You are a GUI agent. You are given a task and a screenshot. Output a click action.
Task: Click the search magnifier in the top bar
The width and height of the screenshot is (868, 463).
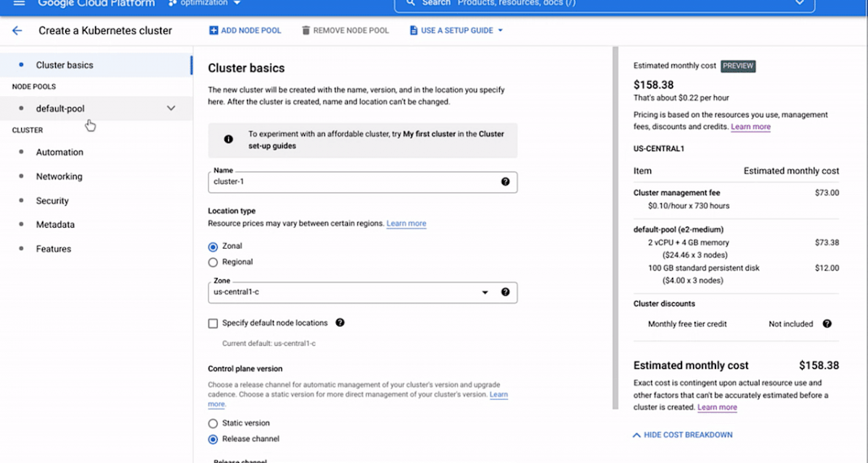[412, 3]
